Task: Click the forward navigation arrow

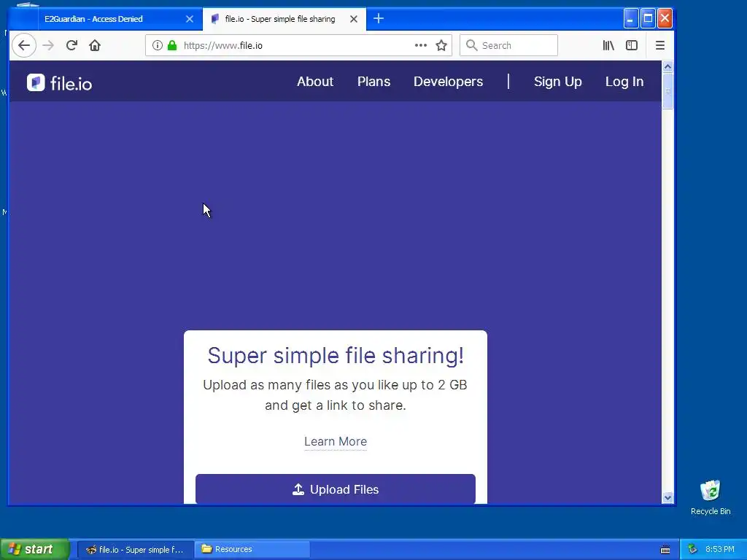Action: click(x=48, y=45)
